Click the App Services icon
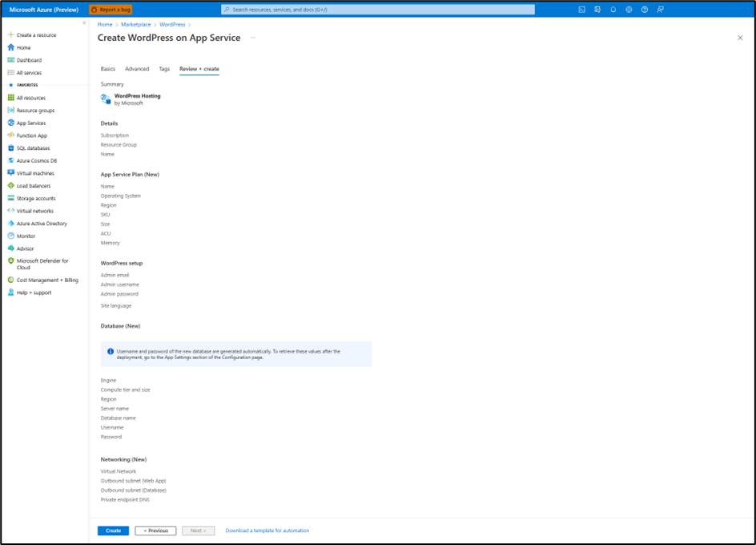Viewport: 756px width, 545px height. (11, 123)
